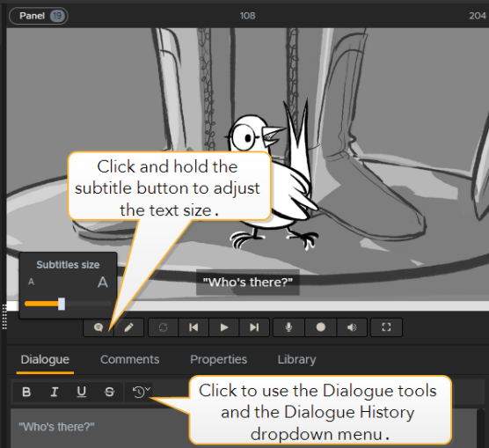The width and height of the screenshot is (489, 448).
Task: Toggle underline text formatting
Action: [82, 392]
